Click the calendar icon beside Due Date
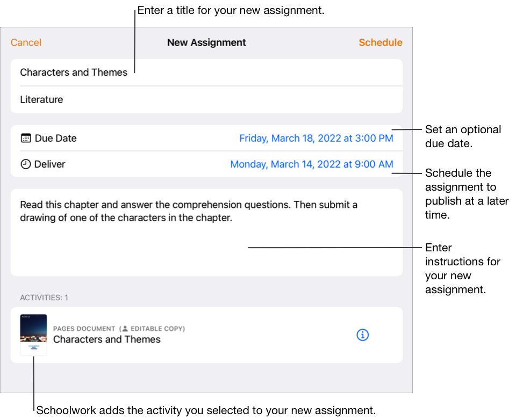 [26, 138]
